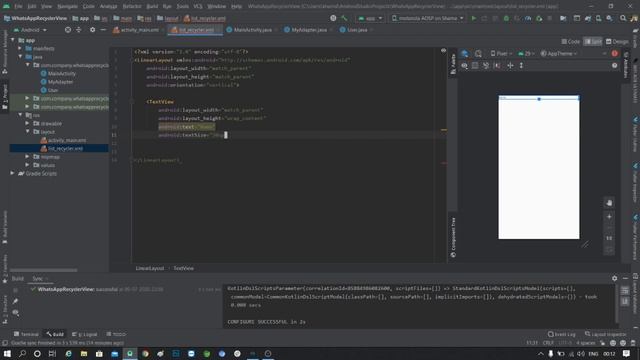Click the red error indicator in preview toolbar
640x360 pixels.
[615, 53]
